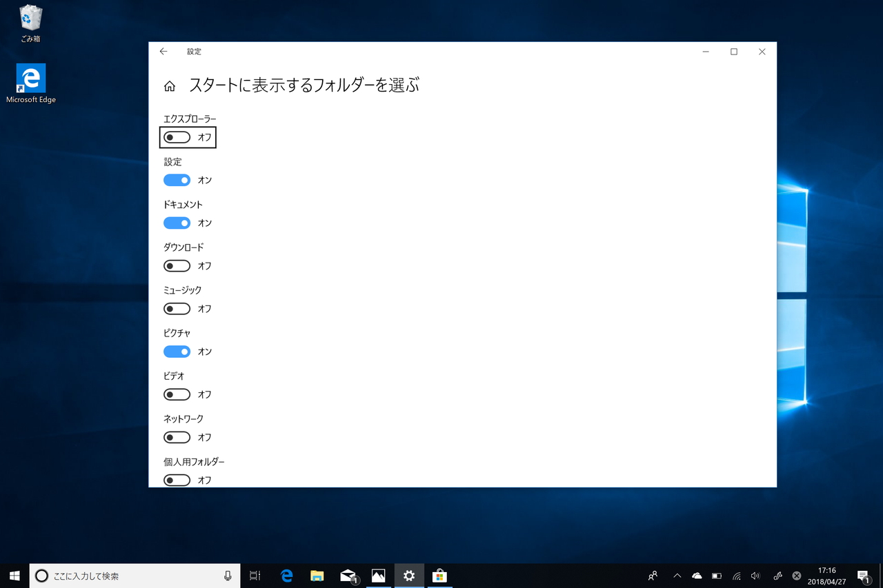Switch to Task View on the taskbar

tap(255, 576)
